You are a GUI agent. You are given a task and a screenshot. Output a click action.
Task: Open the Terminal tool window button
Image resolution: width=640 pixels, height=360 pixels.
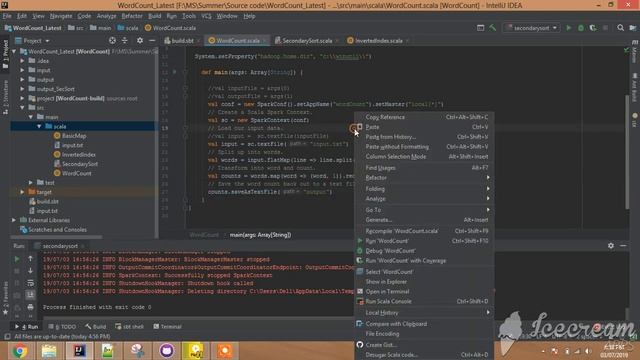click(167, 327)
